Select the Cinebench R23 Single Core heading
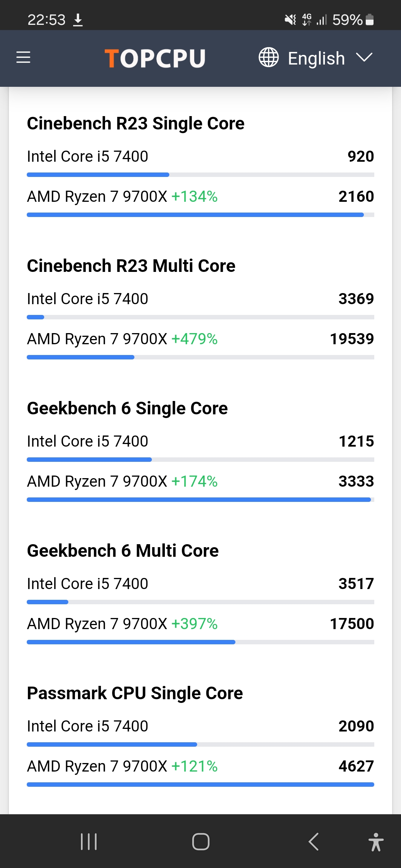 pos(136,124)
